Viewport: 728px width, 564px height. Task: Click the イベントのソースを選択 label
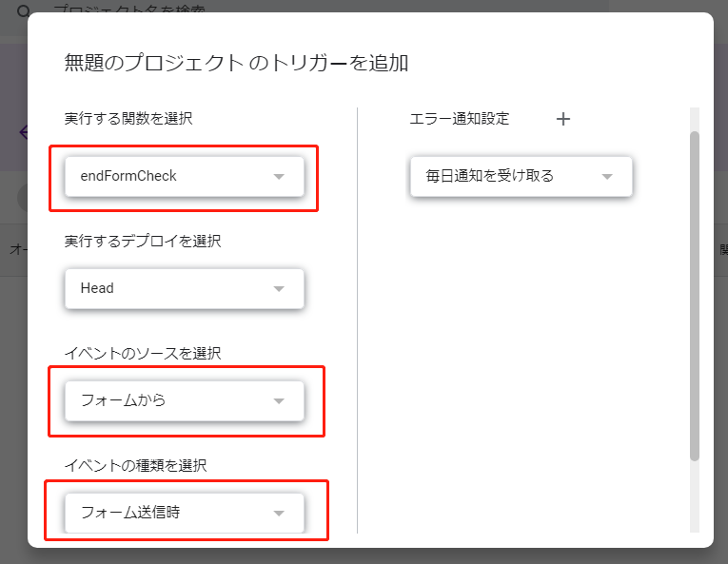pyautogui.click(x=143, y=353)
